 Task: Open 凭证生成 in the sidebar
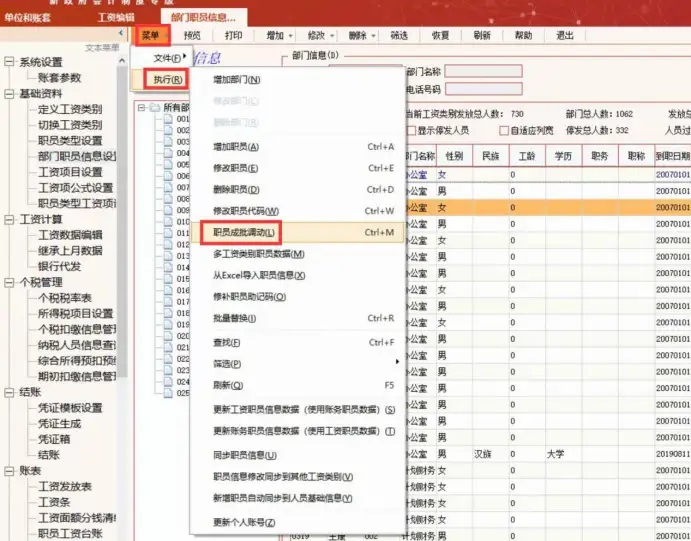coord(59,423)
